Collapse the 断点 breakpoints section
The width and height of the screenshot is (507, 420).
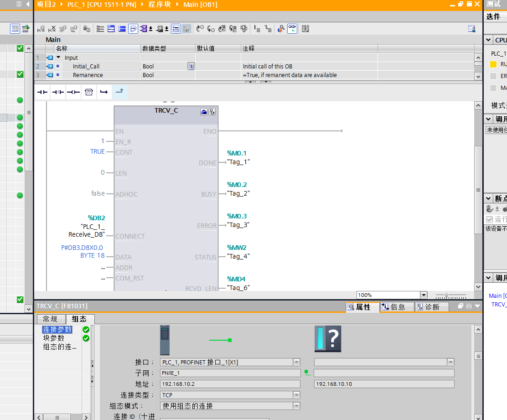[x=488, y=198]
